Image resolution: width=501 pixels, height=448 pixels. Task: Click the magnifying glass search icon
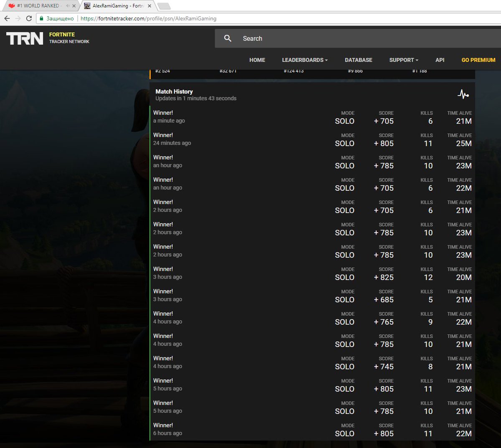228,38
